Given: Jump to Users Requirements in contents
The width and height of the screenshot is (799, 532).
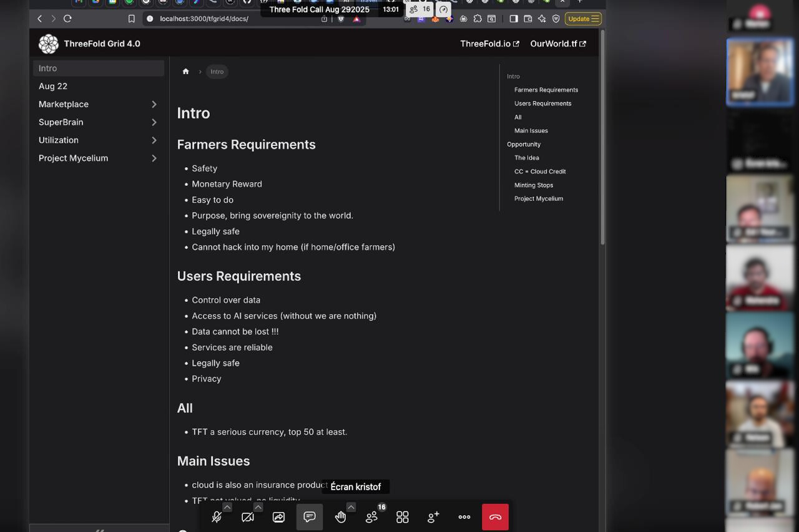Looking at the screenshot, I should (543, 104).
